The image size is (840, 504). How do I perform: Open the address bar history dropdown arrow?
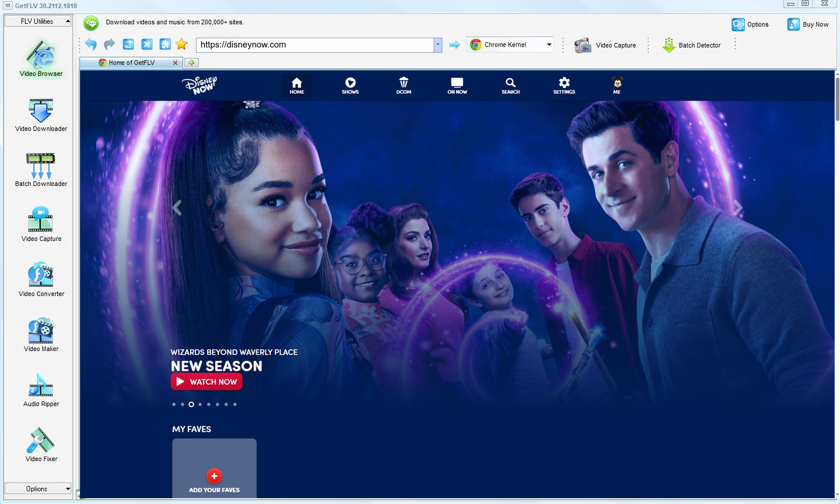(x=438, y=45)
